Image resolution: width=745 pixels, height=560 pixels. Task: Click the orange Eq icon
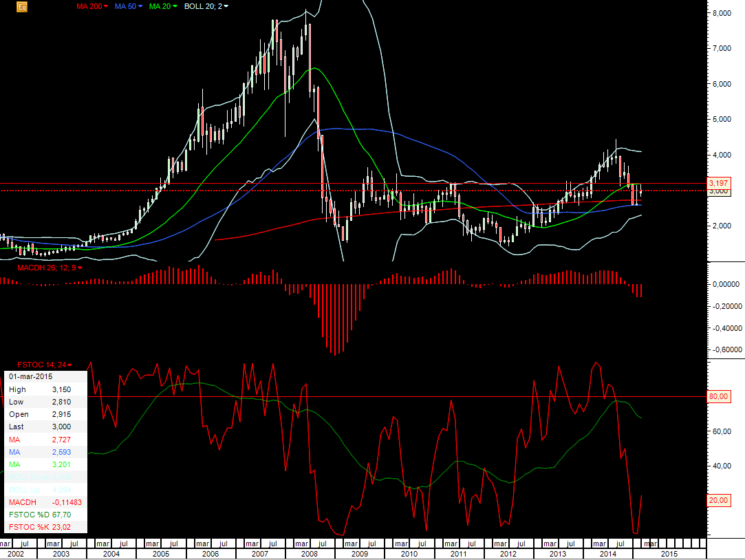pos(22,7)
